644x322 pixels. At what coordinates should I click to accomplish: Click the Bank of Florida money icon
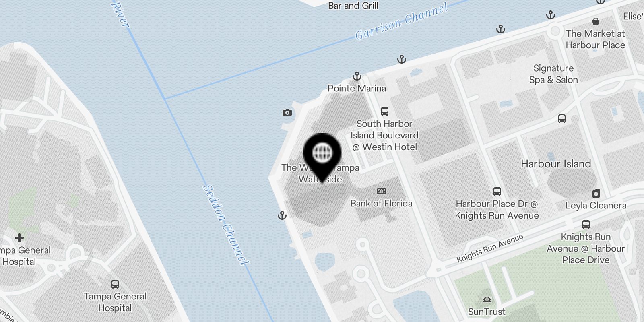click(381, 191)
